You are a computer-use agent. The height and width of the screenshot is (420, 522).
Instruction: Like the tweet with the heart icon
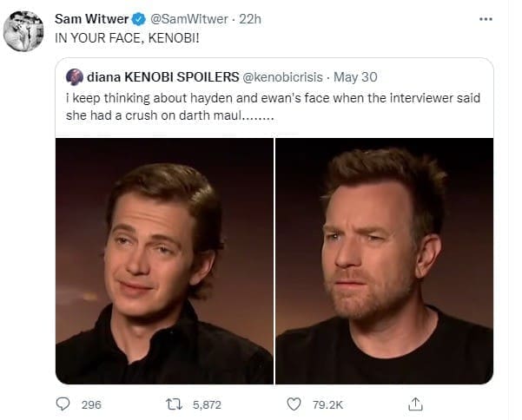point(294,404)
